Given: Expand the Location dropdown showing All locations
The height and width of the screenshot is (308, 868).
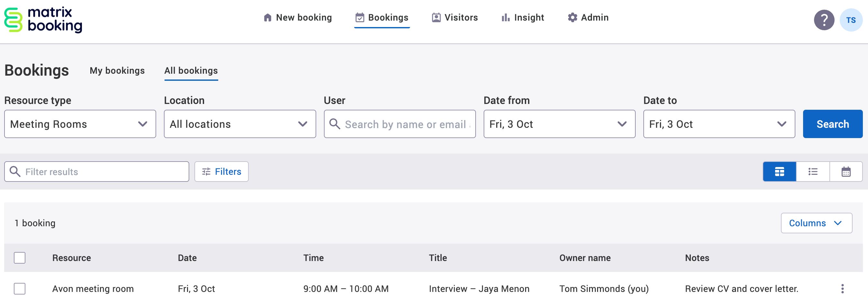Looking at the screenshot, I should [240, 124].
